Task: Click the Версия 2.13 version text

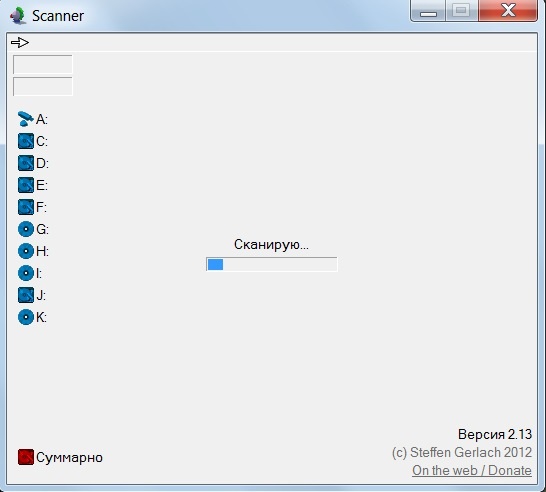Action: point(495,434)
